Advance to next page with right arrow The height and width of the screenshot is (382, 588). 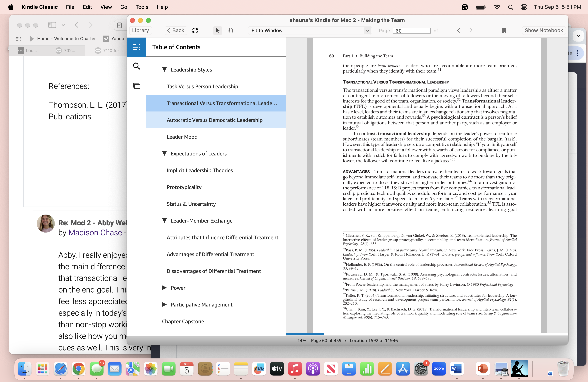471,30
